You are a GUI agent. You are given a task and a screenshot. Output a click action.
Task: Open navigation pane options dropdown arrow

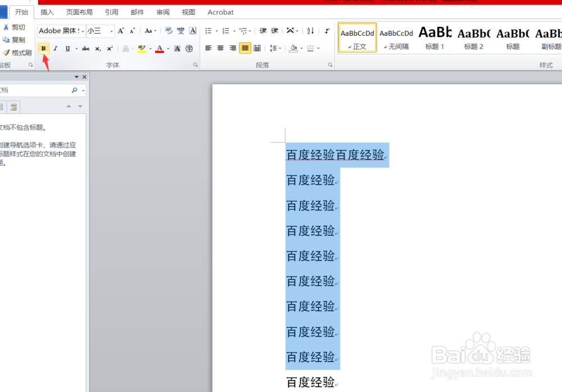[76, 77]
